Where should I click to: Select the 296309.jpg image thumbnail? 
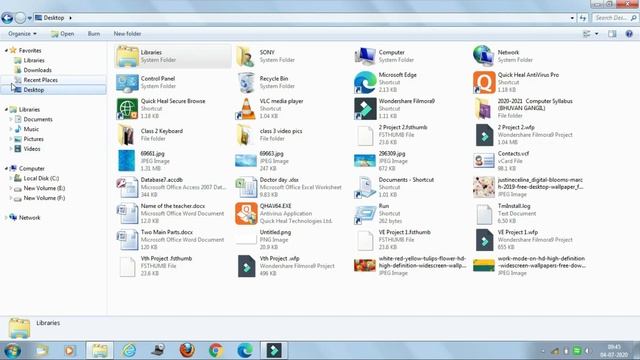click(365, 161)
